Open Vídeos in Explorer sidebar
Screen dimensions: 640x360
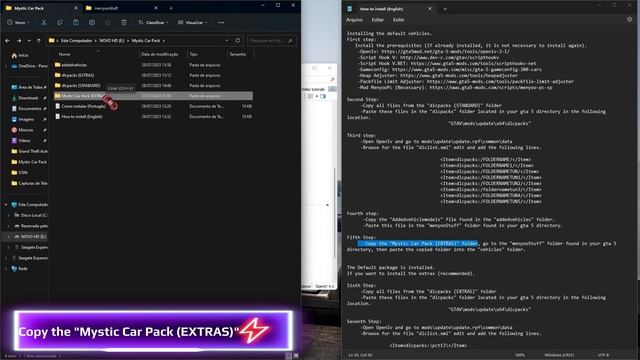[x=22, y=140]
